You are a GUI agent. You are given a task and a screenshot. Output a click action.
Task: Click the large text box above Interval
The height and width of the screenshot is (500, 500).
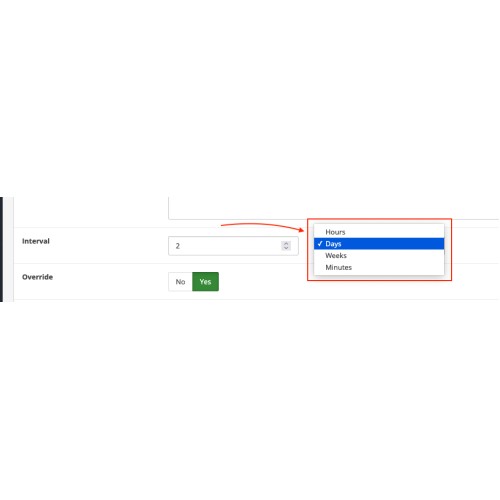point(334,208)
